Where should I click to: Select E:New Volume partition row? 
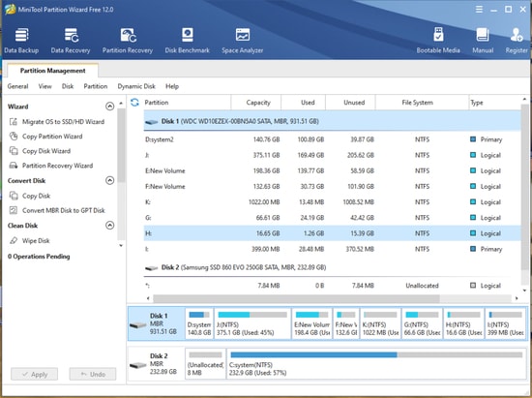[332, 170]
